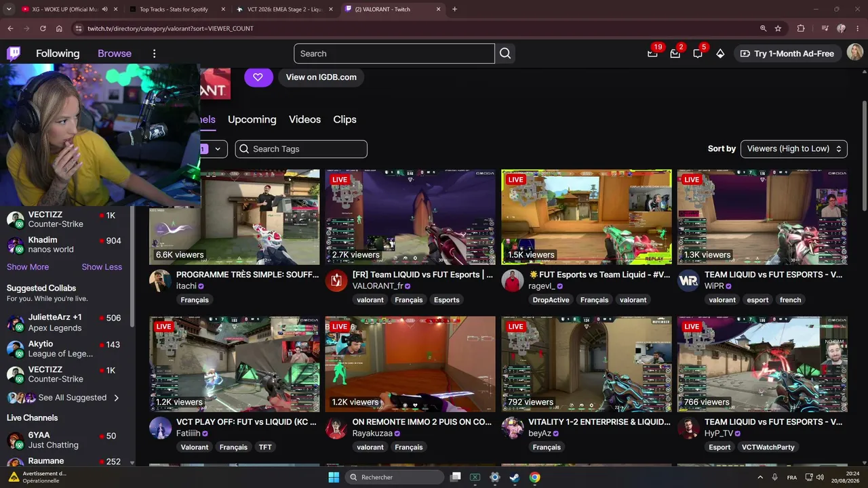
Task: Open the Sort by Viewers (High to Low) dropdown
Action: pyautogui.click(x=793, y=148)
